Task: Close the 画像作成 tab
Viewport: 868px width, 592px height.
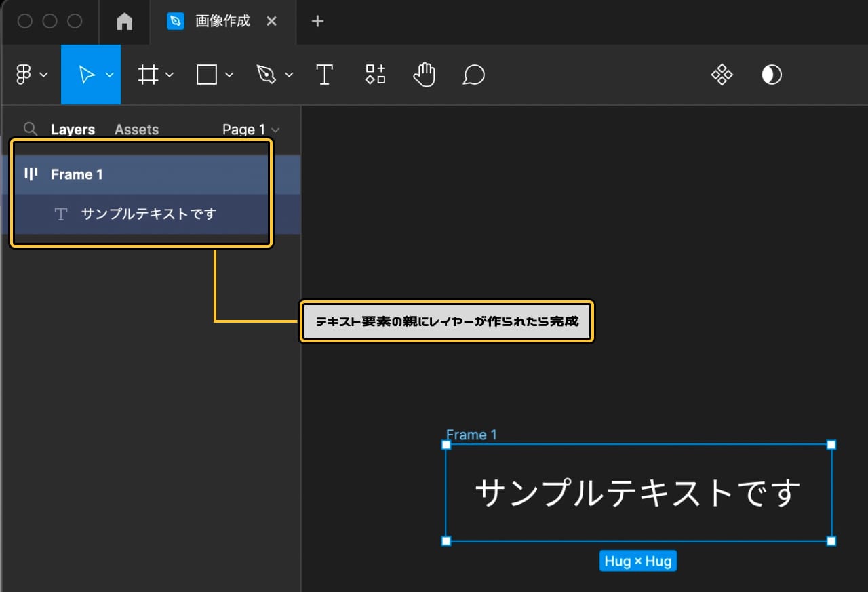Action: click(271, 22)
